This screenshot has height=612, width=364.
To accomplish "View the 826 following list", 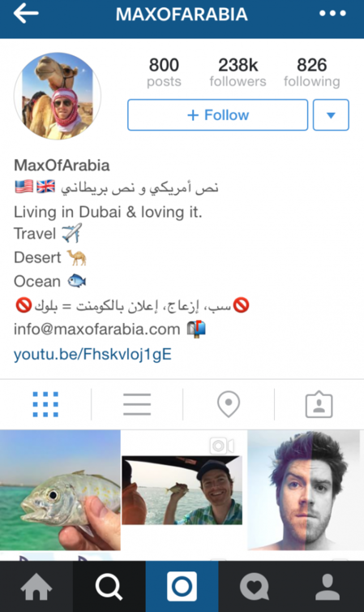I will click(x=312, y=72).
